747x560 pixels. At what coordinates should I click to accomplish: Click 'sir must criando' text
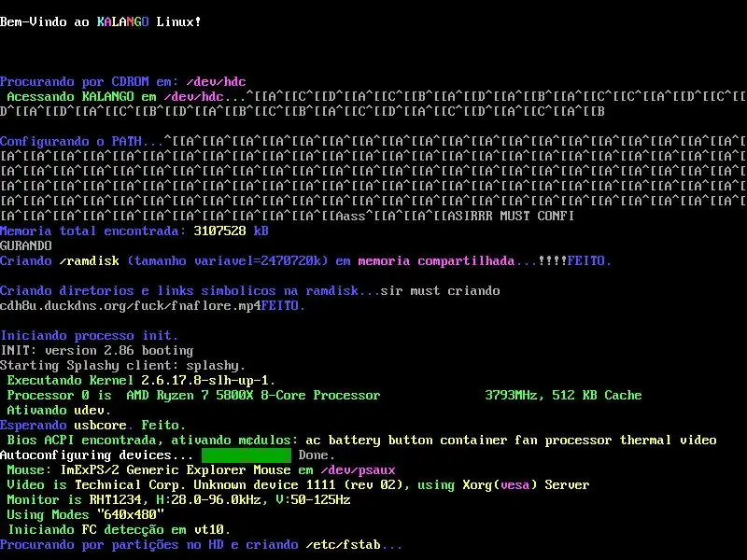click(x=440, y=291)
